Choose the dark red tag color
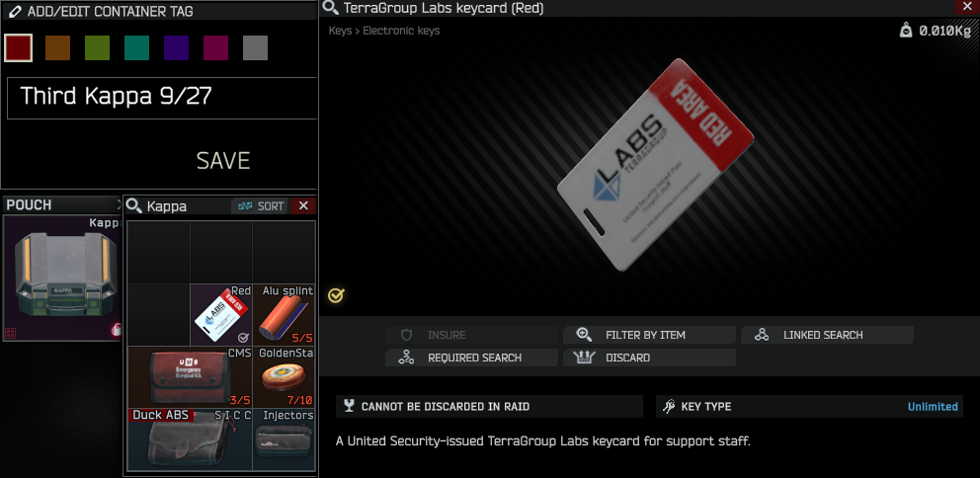This screenshot has width=980, height=478. click(18, 48)
